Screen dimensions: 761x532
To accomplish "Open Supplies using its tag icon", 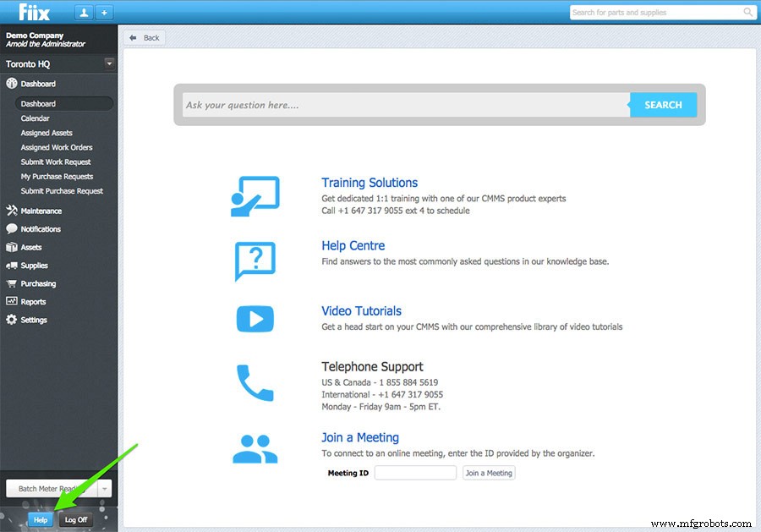I will 12,266.
